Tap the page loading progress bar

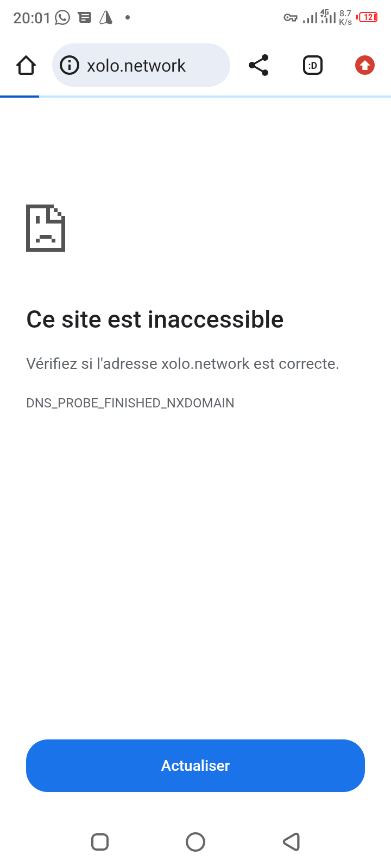pos(195,97)
